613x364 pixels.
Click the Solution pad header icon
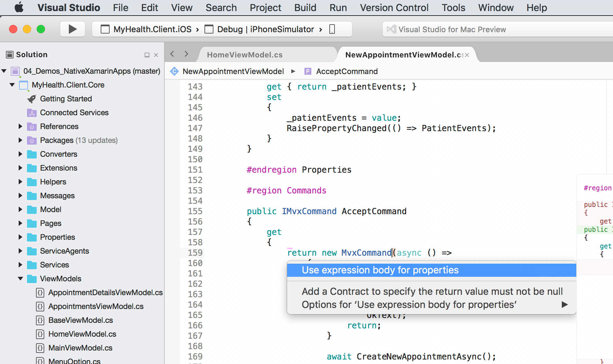click(10, 55)
